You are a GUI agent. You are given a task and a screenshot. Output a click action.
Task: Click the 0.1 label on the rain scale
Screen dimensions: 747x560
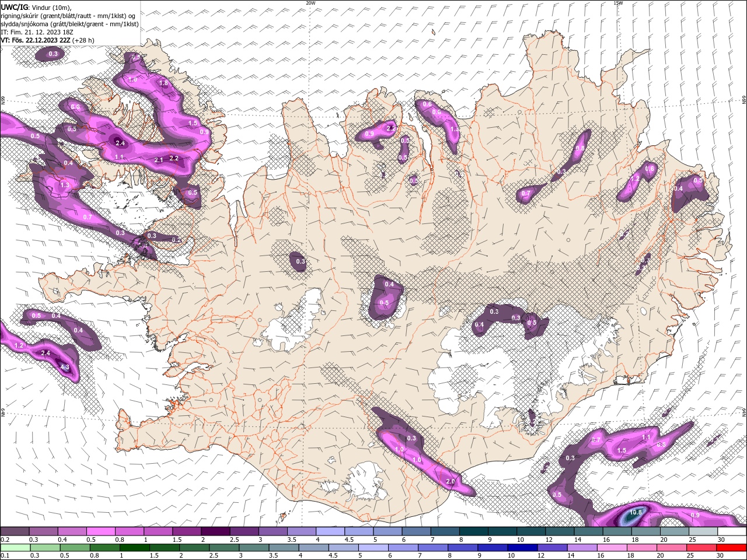5,555
